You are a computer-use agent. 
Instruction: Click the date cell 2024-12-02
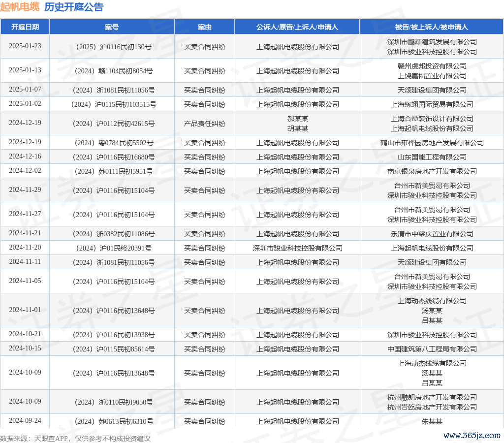[25, 170]
